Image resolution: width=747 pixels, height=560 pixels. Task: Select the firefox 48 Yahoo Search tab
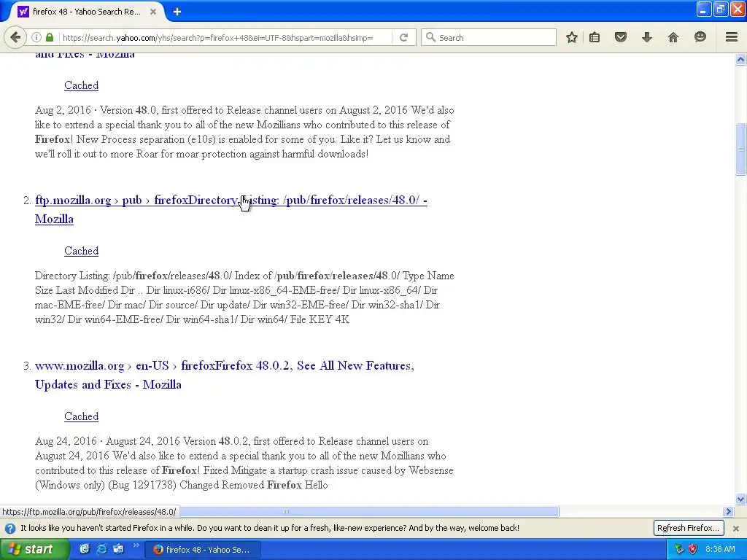click(x=86, y=12)
